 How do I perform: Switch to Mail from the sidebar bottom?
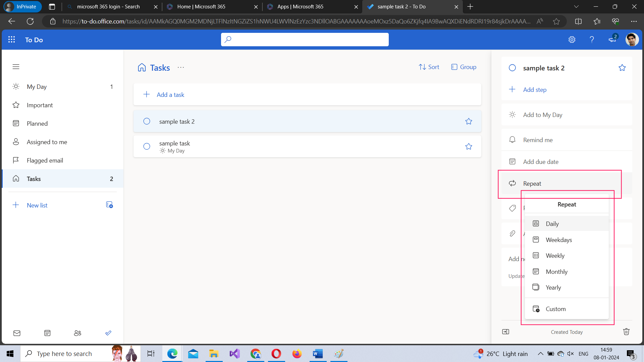(17, 333)
